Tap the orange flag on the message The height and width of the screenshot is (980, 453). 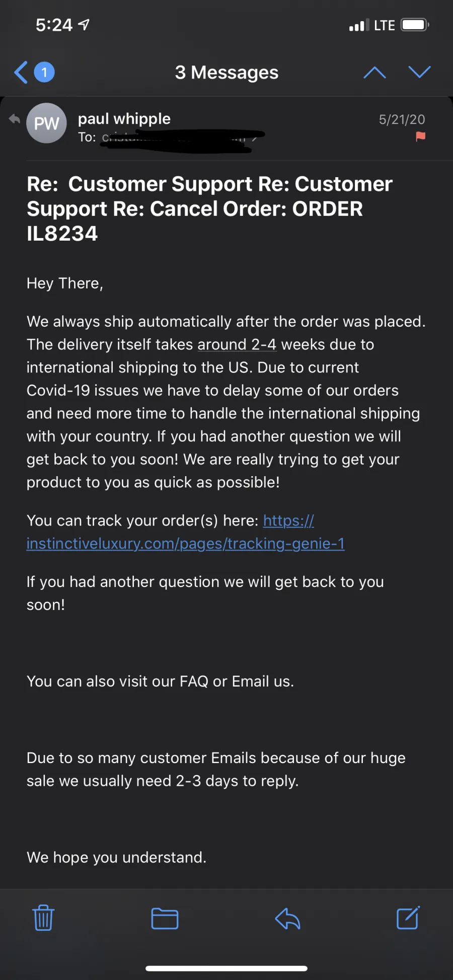point(421,136)
